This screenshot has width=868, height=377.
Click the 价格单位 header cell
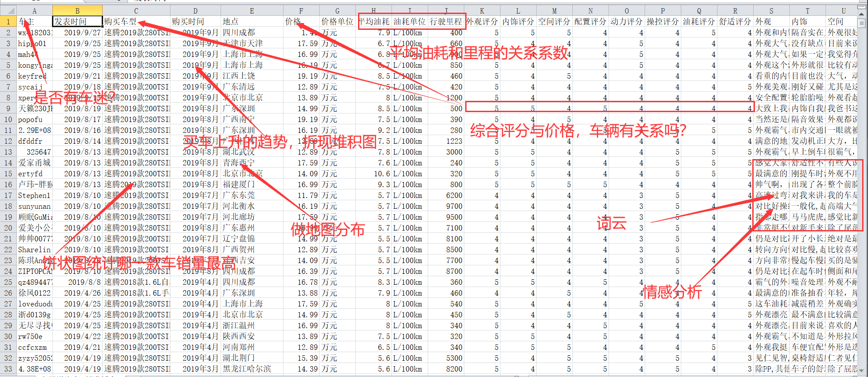[337, 21]
